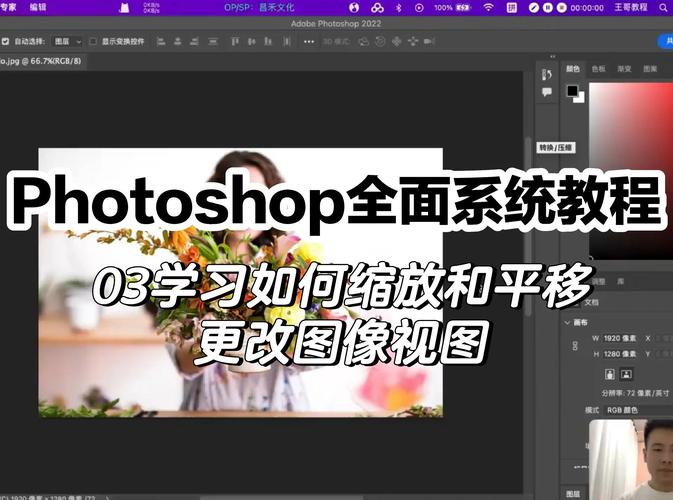Click the blue share button
673x500 pixels.
click(666, 41)
